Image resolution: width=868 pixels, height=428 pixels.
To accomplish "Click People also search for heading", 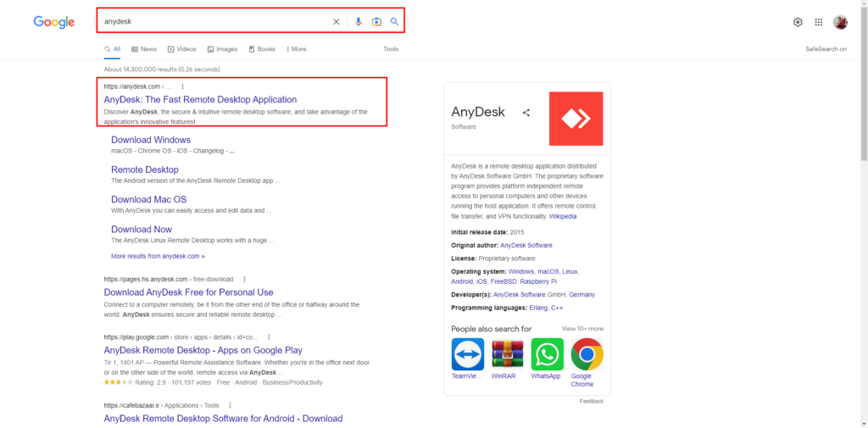I will (x=491, y=328).
